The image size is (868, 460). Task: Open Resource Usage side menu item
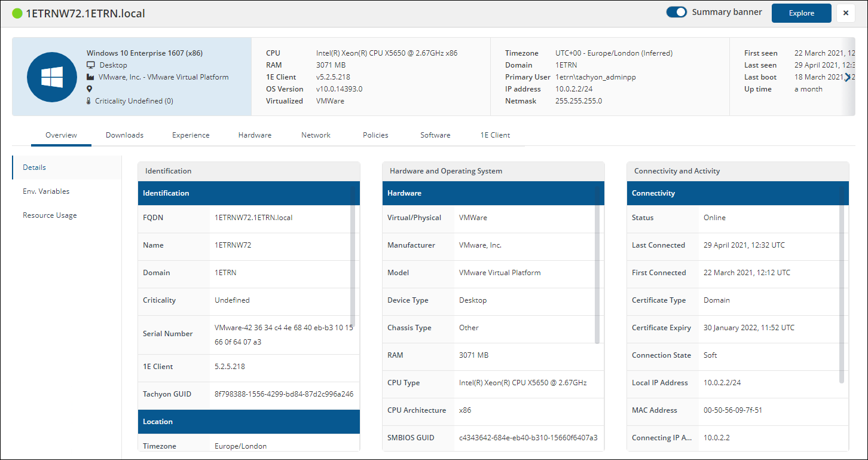coord(50,215)
